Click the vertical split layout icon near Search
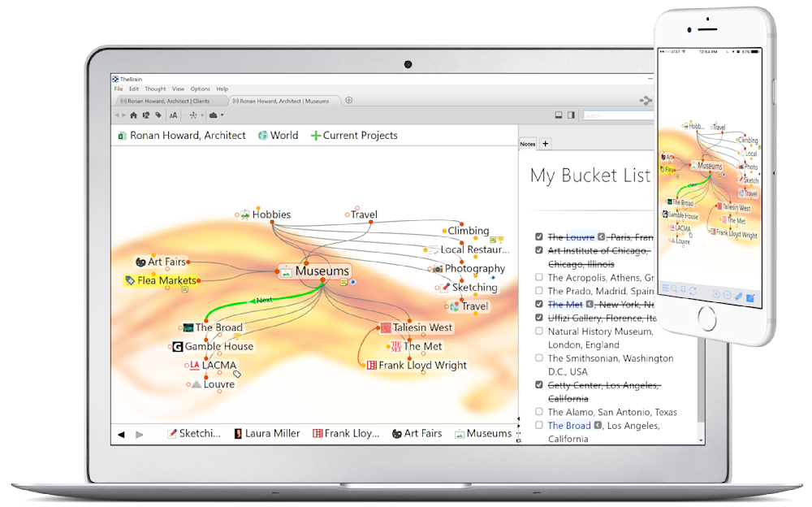The width and height of the screenshot is (812, 507). pos(571,115)
